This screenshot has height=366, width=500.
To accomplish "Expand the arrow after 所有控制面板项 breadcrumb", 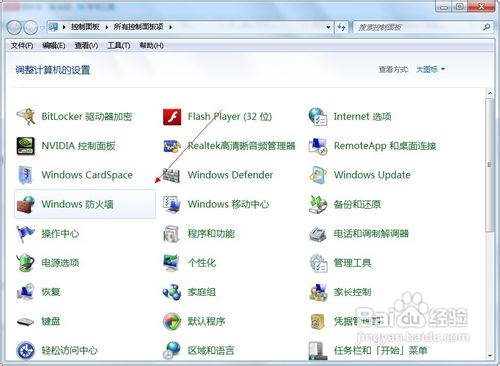I will (170, 27).
